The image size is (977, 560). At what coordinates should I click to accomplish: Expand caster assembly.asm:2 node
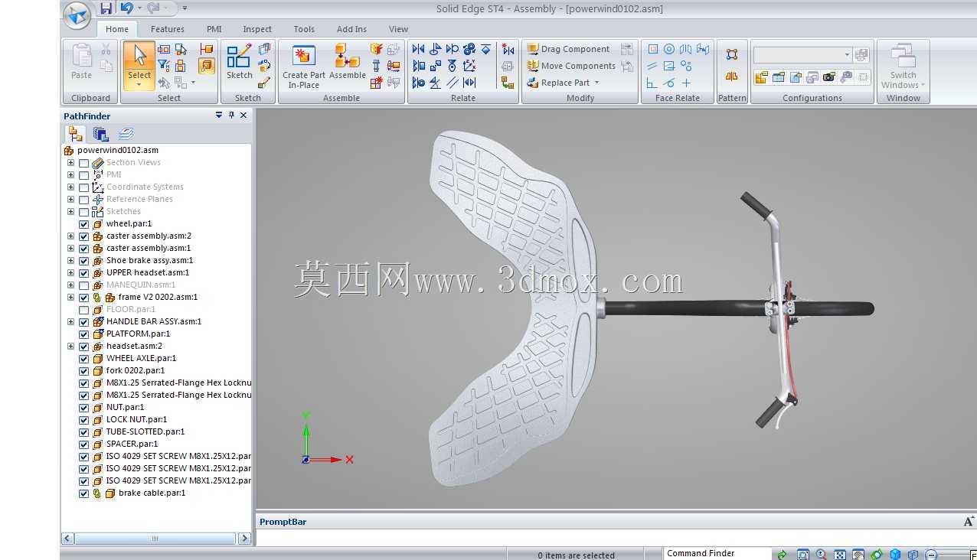(71, 236)
